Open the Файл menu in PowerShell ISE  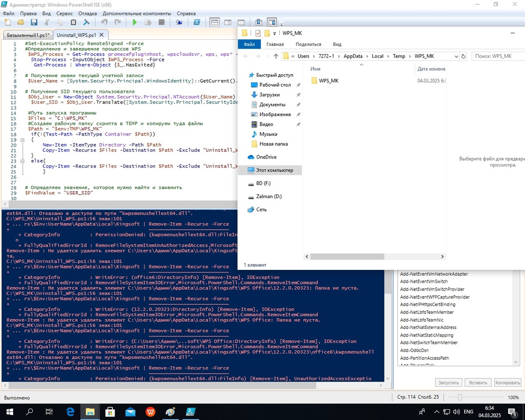click(8, 13)
